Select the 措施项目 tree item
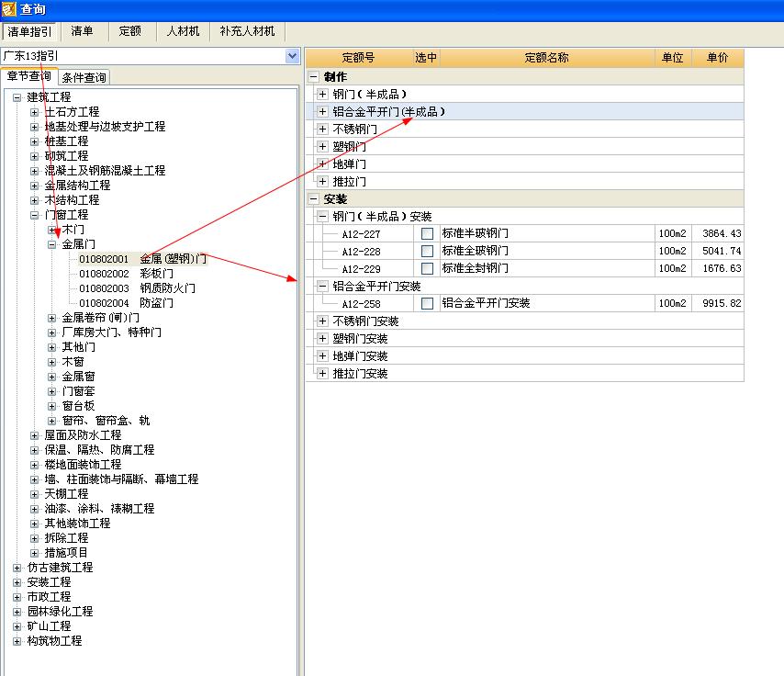 click(66, 553)
